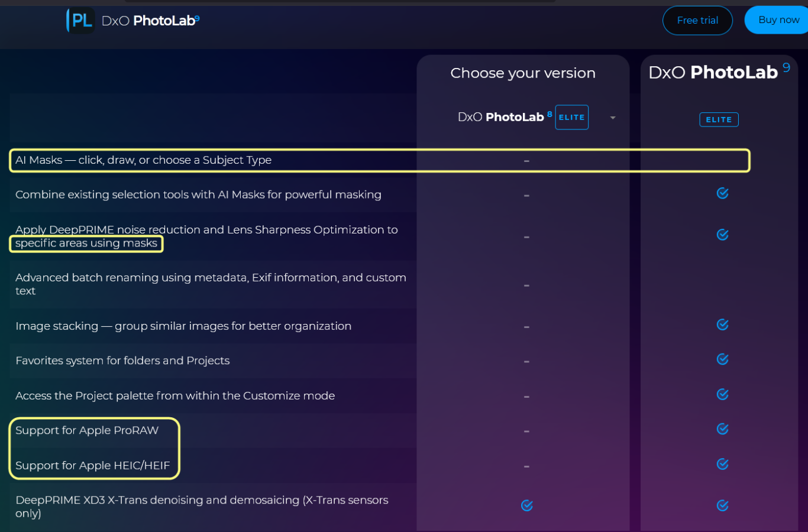Click the 'AI Masks' feature row label

(143, 160)
